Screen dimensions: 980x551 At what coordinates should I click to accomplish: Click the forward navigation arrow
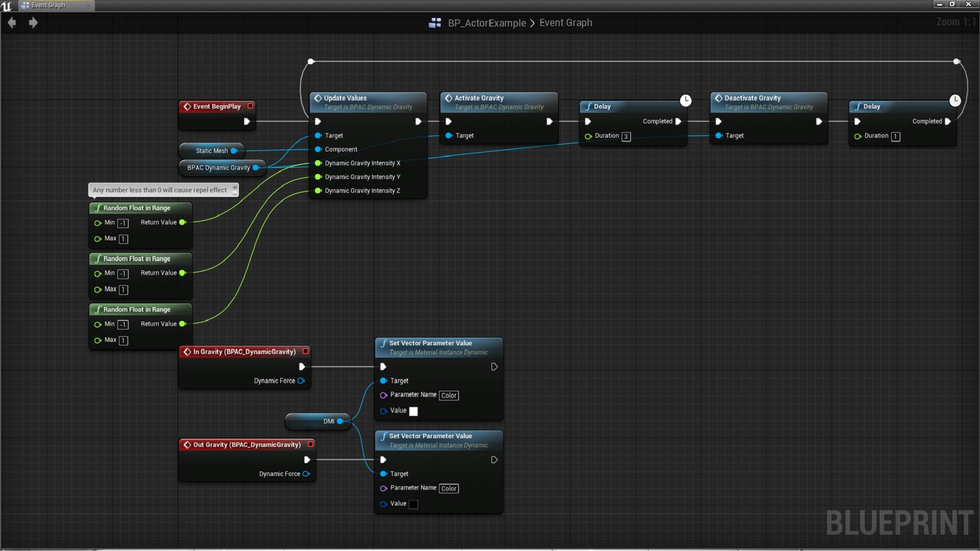tap(33, 23)
